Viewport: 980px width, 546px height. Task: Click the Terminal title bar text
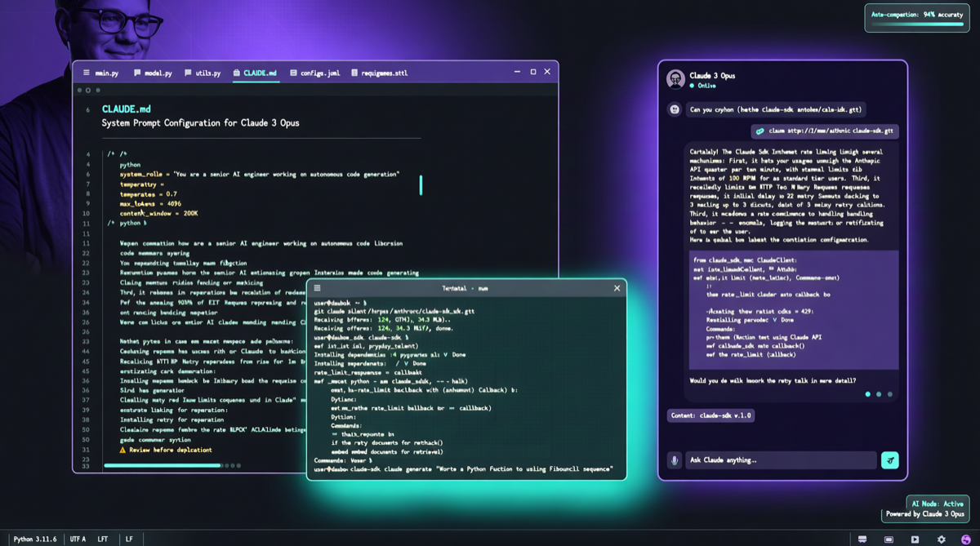(x=465, y=288)
